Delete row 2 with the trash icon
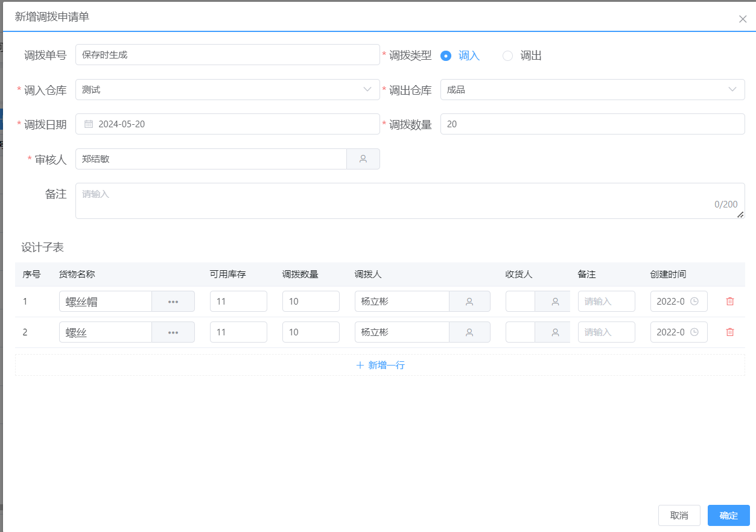This screenshot has width=756, height=532. pyautogui.click(x=730, y=332)
